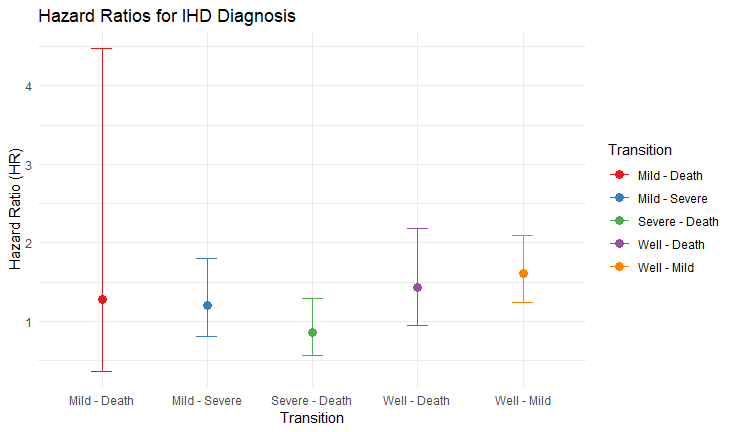This screenshot has width=734, height=432.
Task: Select the green Severe - Death data point
Action: tap(312, 332)
